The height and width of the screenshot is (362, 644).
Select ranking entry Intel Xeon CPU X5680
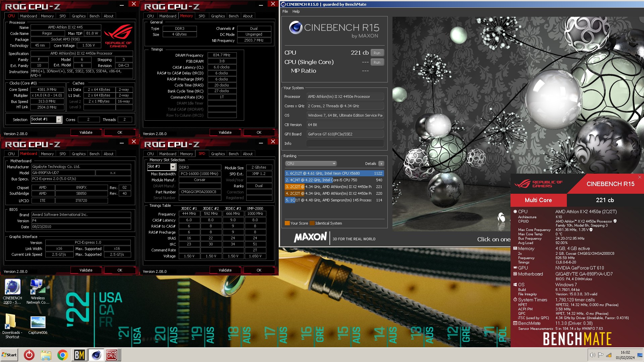(x=334, y=173)
